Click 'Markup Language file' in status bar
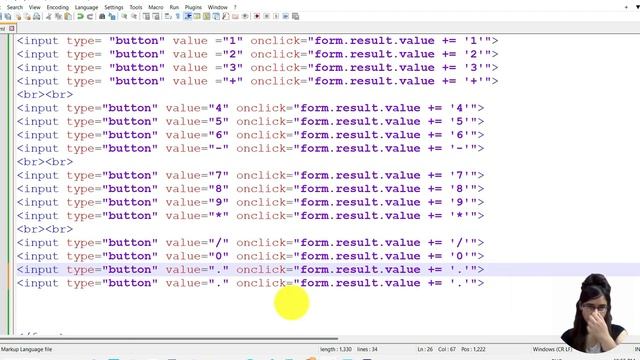 click(26, 349)
